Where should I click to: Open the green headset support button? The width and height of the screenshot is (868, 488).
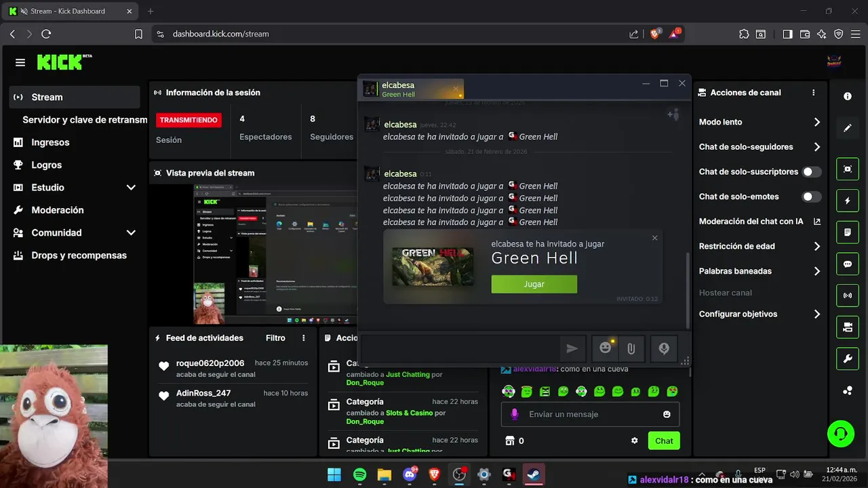pyautogui.click(x=841, y=433)
